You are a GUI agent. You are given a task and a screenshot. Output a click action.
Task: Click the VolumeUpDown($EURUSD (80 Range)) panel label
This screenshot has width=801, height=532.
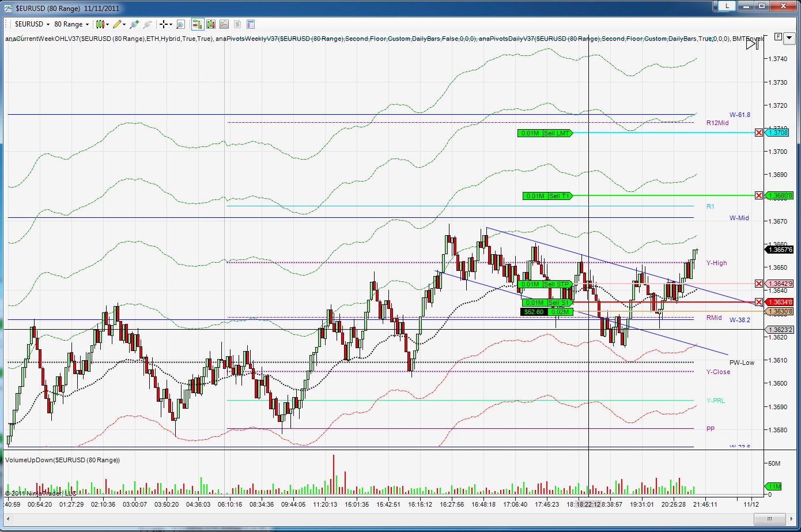(62, 460)
